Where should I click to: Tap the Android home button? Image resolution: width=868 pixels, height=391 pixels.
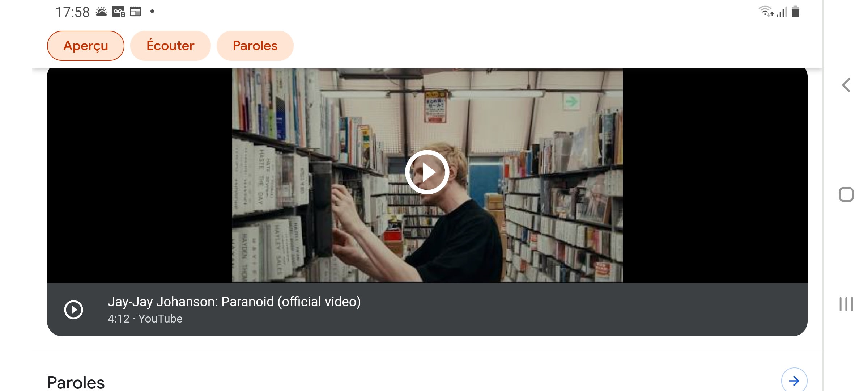846,194
